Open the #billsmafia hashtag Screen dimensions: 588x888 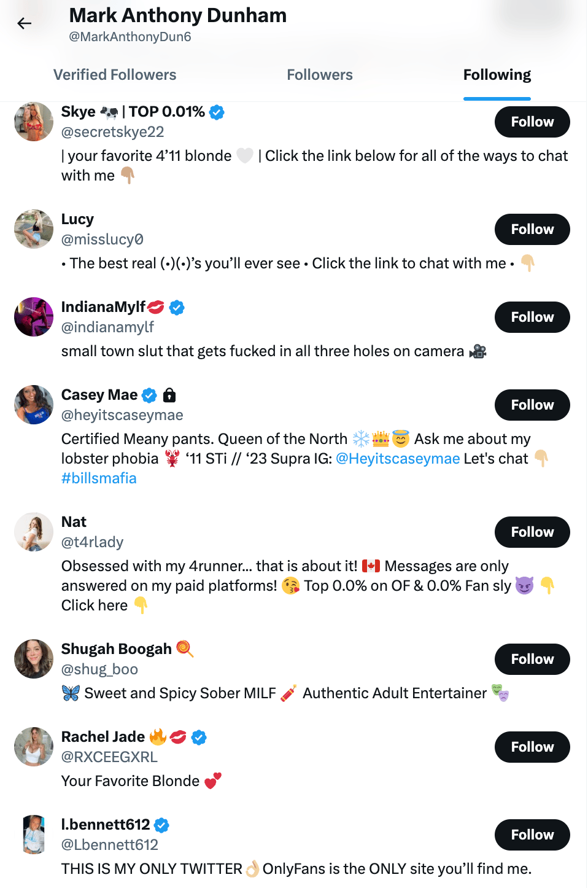99,478
